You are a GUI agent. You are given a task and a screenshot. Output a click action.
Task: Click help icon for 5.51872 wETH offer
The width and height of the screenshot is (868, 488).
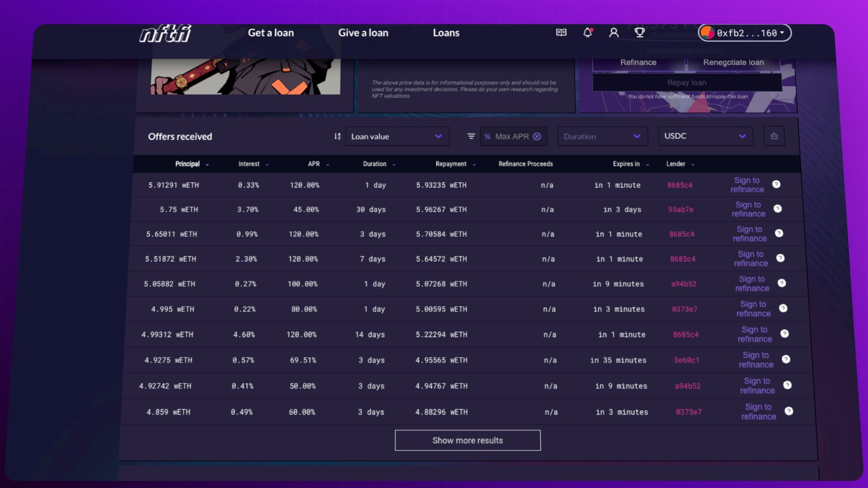pyautogui.click(x=780, y=258)
